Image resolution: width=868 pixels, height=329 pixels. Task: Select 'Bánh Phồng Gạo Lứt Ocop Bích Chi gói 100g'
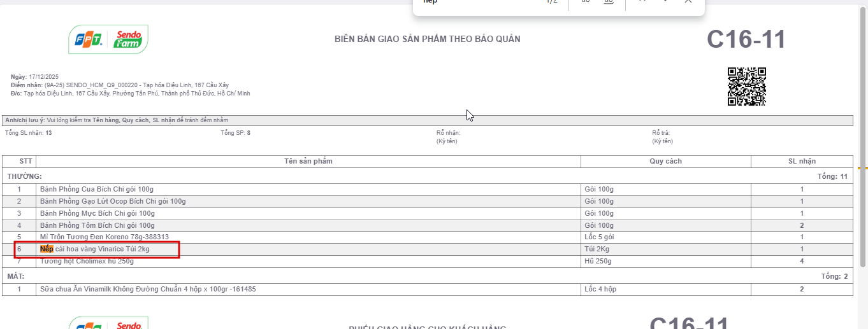point(113,201)
